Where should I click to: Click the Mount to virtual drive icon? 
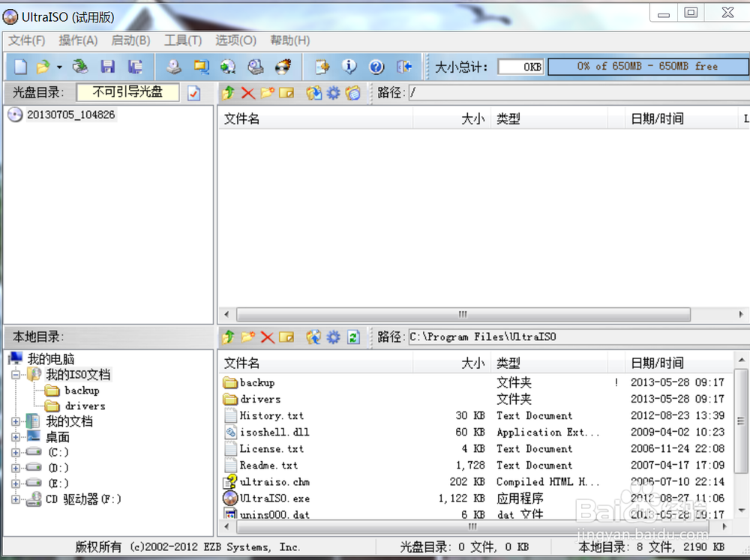tap(256, 67)
